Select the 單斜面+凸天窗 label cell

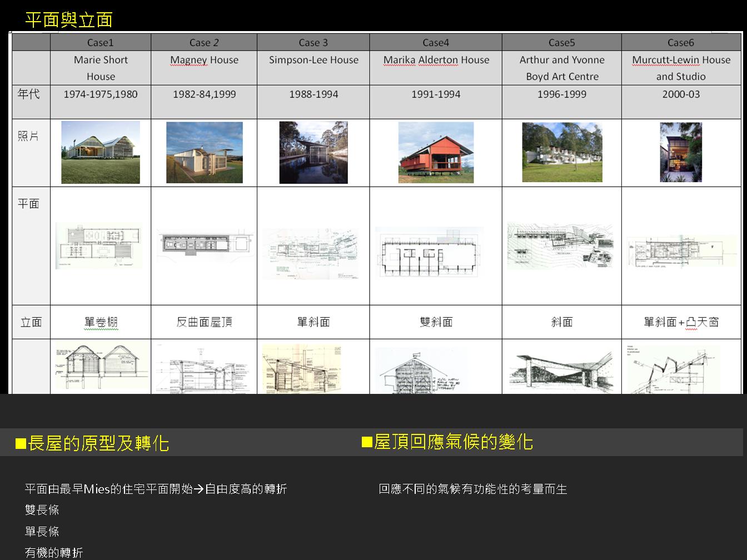[x=681, y=322]
